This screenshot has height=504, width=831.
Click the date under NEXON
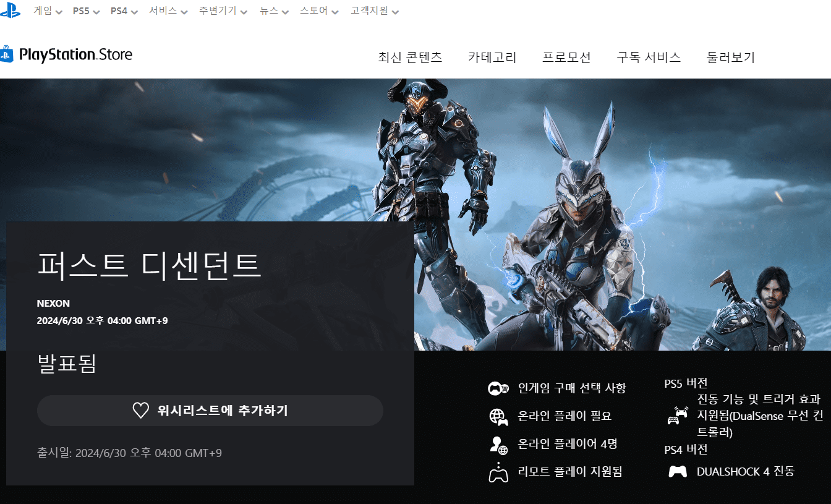point(103,320)
